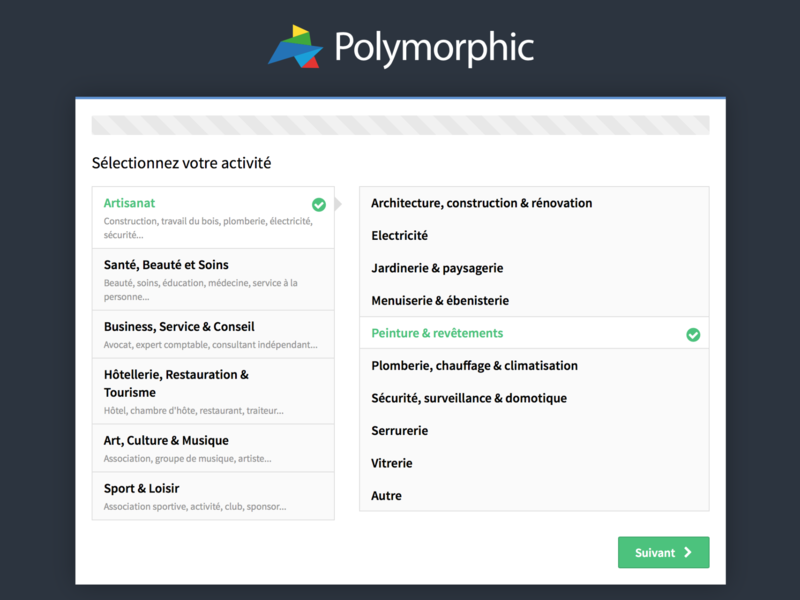Viewport: 800px width, 600px height.
Task: Click the arrow icon in Suivant button
Action: click(x=688, y=552)
